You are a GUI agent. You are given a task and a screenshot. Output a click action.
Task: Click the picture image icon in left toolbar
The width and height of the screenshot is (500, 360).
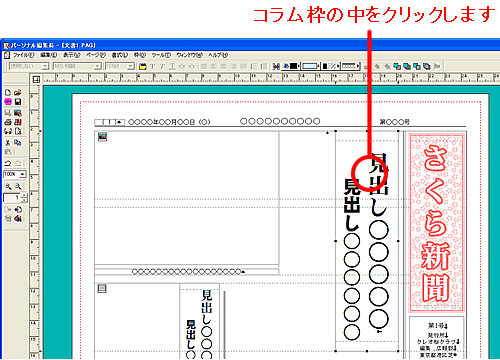pos(18,113)
